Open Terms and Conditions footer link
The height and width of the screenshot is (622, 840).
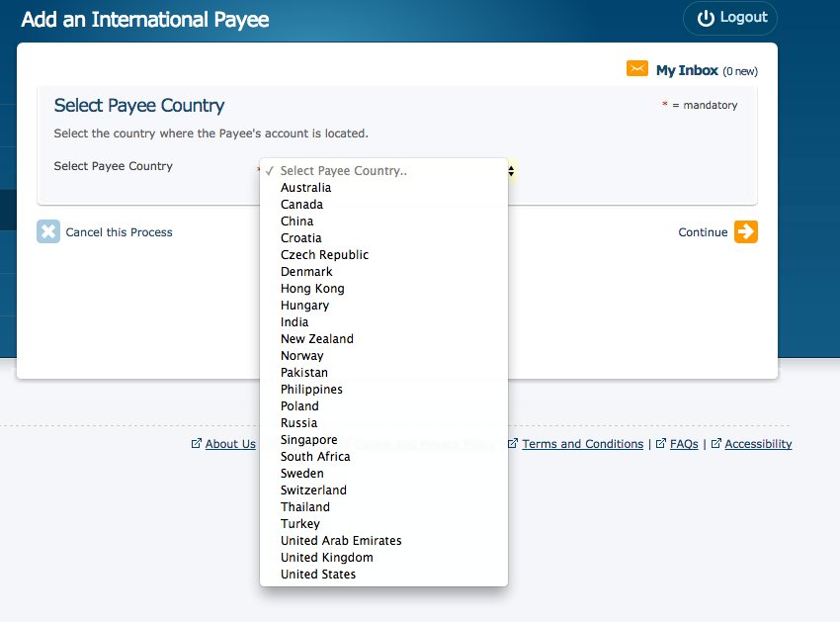coord(583,444)
